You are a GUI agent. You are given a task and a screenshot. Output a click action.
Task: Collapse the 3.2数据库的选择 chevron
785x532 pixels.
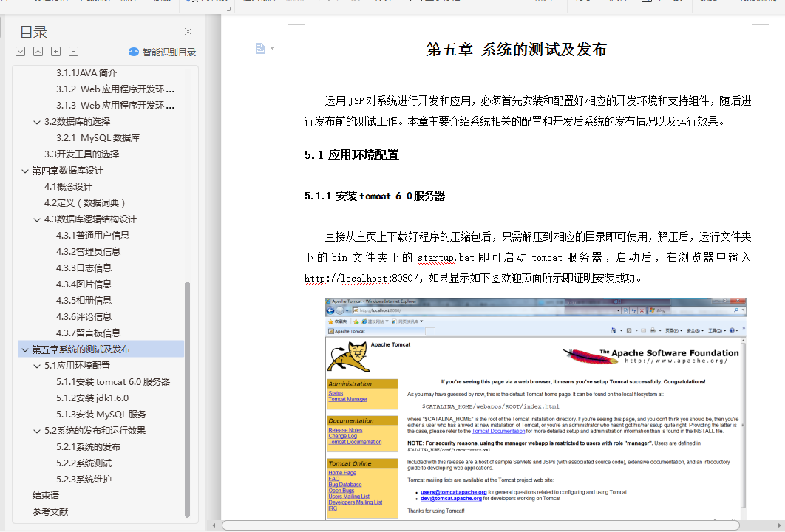(36, 122)
